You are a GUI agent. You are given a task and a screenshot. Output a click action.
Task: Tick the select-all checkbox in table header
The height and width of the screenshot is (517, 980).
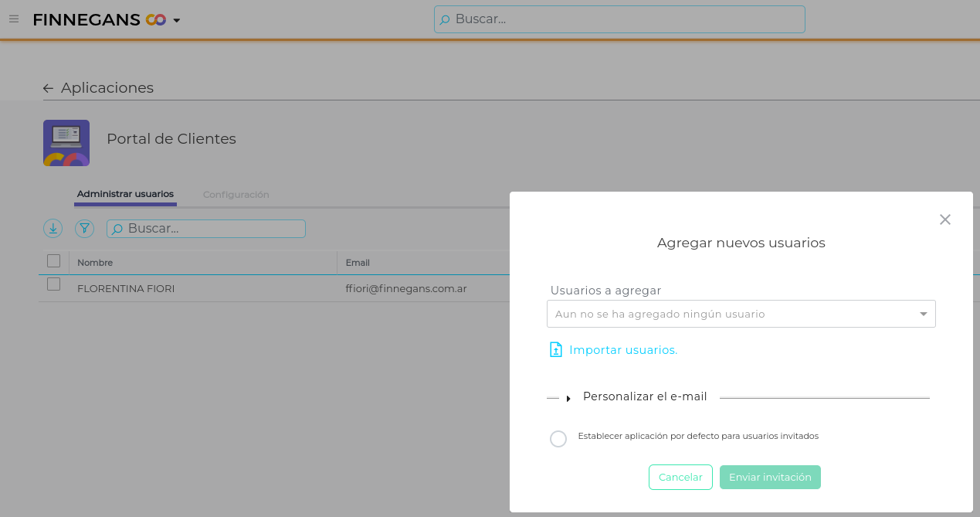coord(53,261)
